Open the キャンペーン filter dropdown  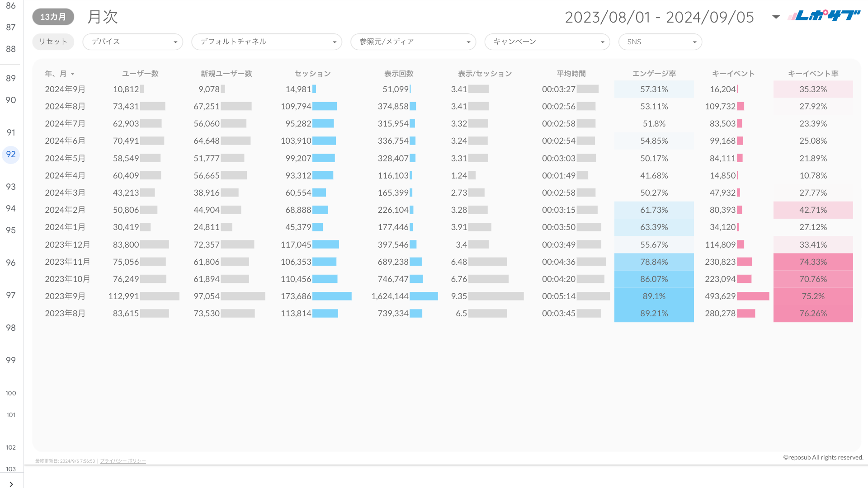[x=547, y=42]
